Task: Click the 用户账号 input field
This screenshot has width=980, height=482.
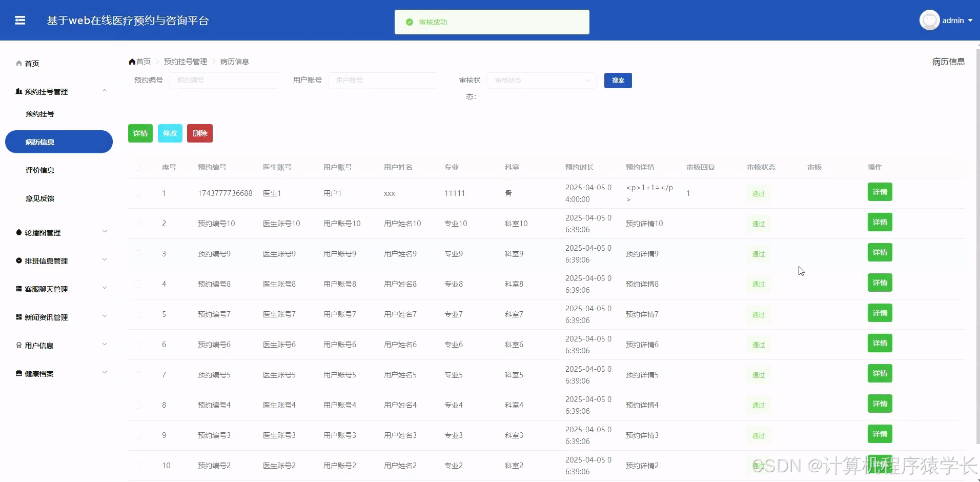Action: coord(383,80)
